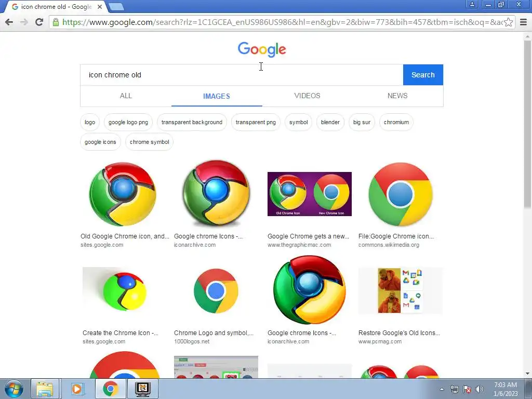Click the network tray icon
Image resolution: width=532 pixels, height=399 pixels.
click(x=454, y=389)
